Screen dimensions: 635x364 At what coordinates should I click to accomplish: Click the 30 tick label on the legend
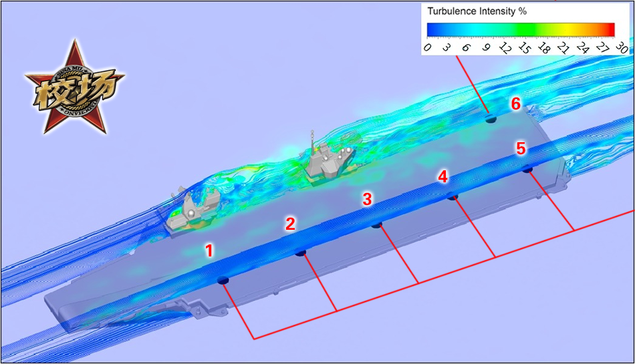click(x=621, y=47)
